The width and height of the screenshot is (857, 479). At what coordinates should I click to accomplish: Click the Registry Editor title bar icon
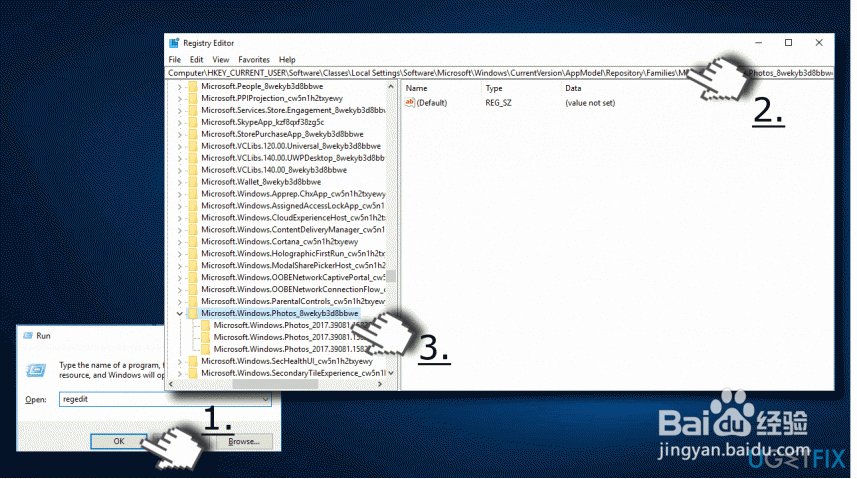(174, 43)
